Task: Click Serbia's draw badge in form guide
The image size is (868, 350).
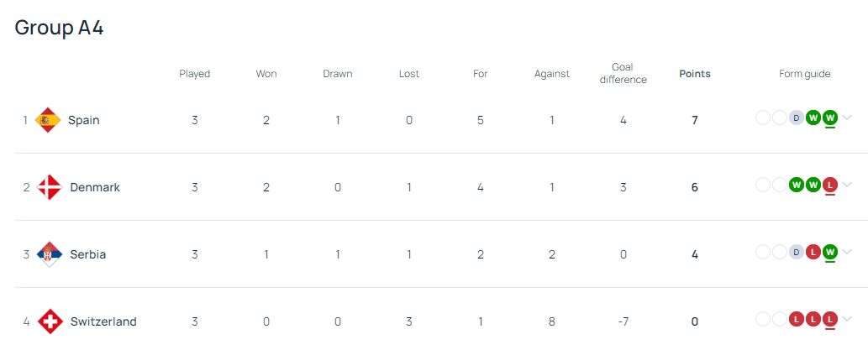Action: [797, 252]
